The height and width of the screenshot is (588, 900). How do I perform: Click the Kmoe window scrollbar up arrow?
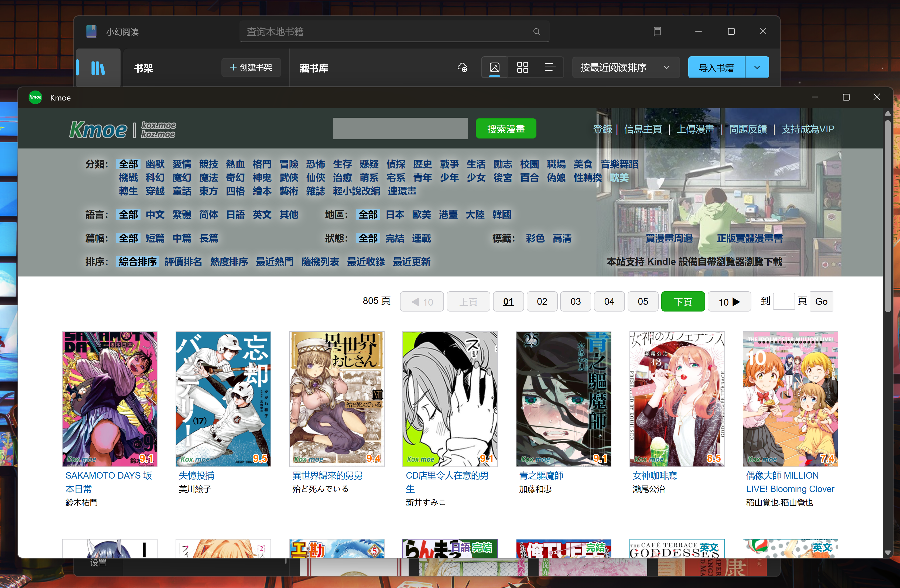coord(888,113)
